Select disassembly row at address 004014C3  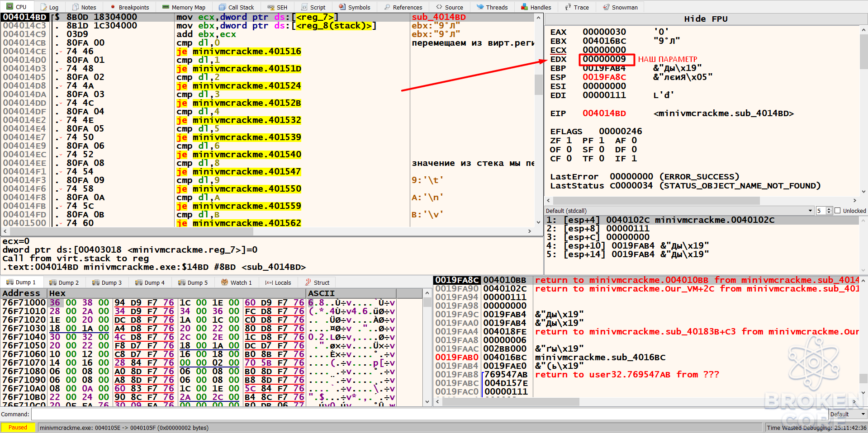tap(268, 26)
